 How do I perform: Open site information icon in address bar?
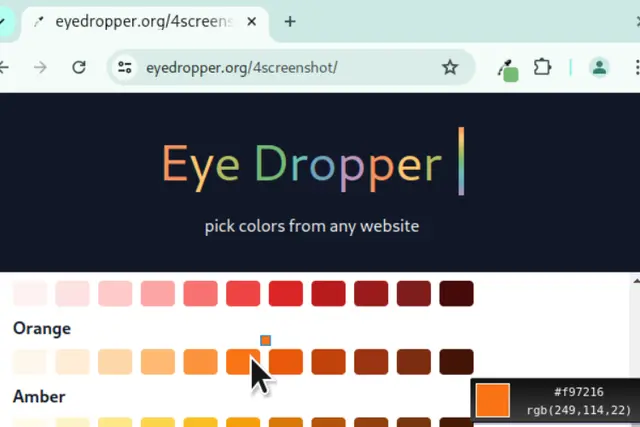pos(124,67)
